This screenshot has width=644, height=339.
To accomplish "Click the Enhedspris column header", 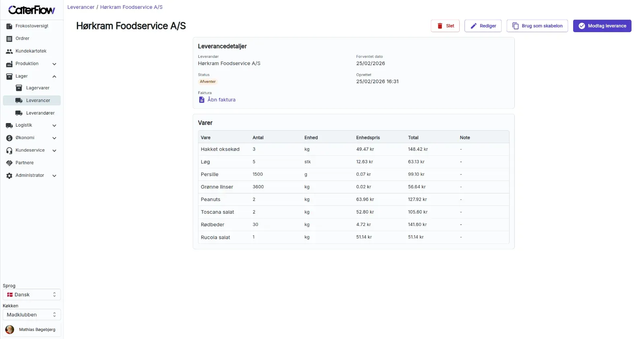I will 368,138.
